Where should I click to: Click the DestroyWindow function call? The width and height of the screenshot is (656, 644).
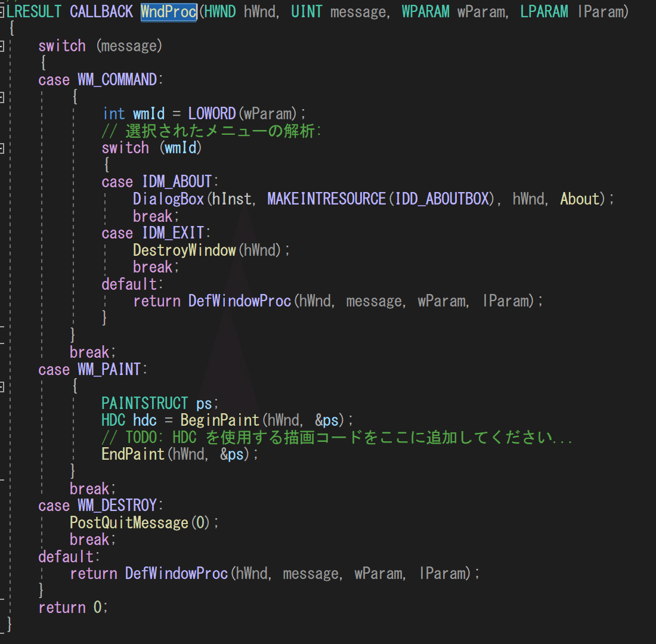(184, 250)
